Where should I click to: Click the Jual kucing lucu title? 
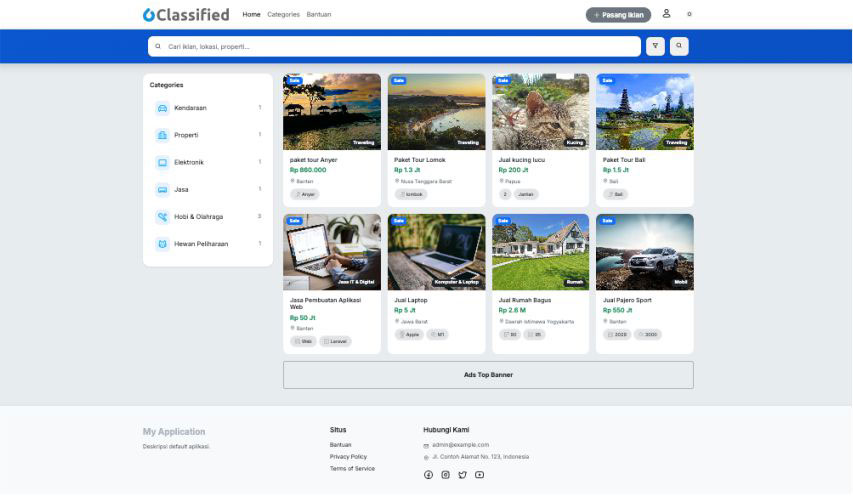(x=522, y=160)
